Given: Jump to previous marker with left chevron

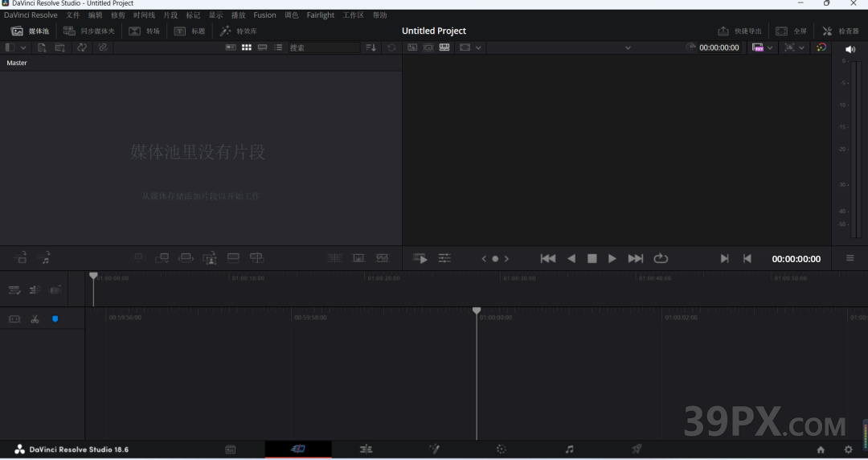Looking at the screenshot, I should click(484, 259).
